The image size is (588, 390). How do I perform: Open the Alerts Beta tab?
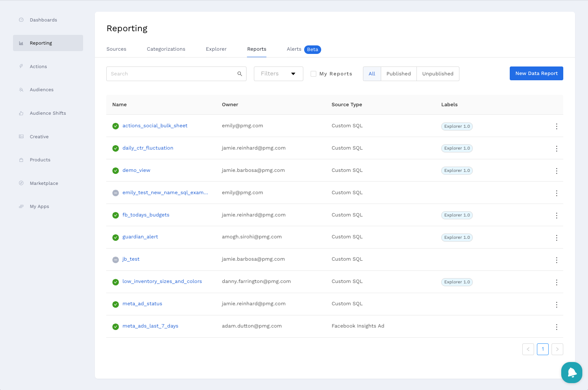coord(303,49)
